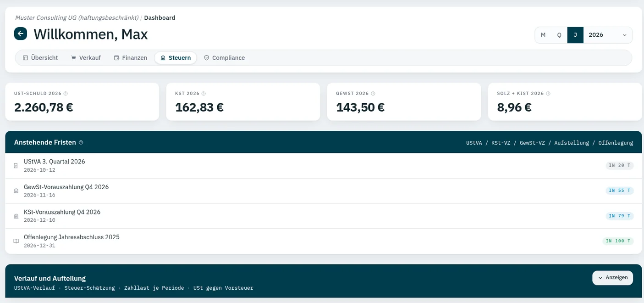Image resolution: width=644 pixels, height=303 pixels.
Task: Click help icon beside Anstehende Fristen
Action: click(81, 143)
